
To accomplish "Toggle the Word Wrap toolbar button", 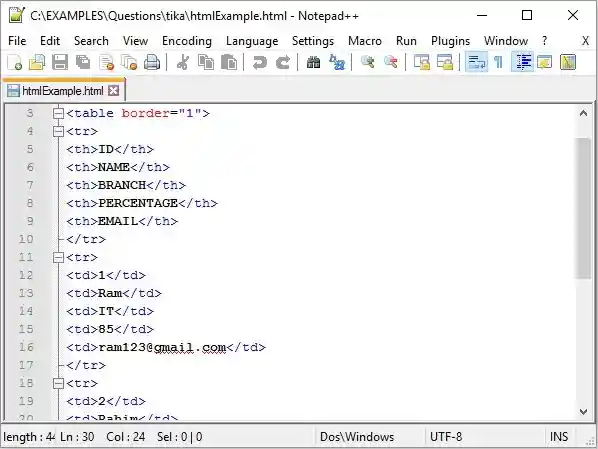I will point(476,62).
